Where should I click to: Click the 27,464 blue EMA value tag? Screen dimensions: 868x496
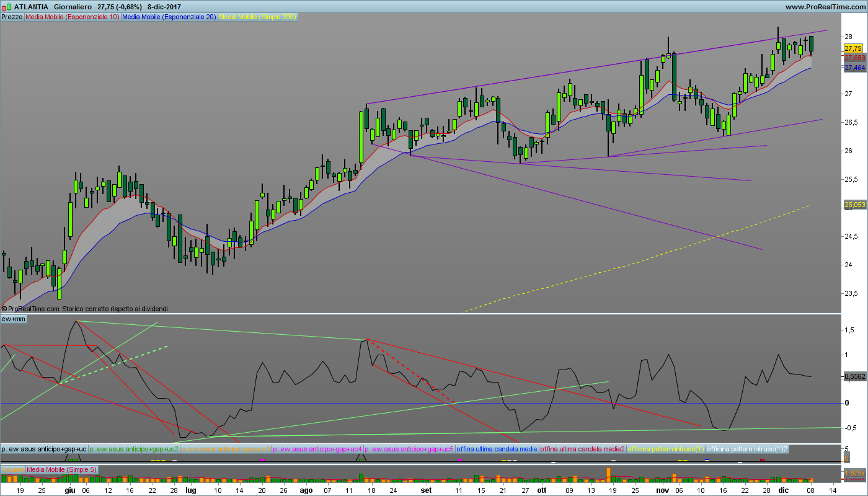855,67
